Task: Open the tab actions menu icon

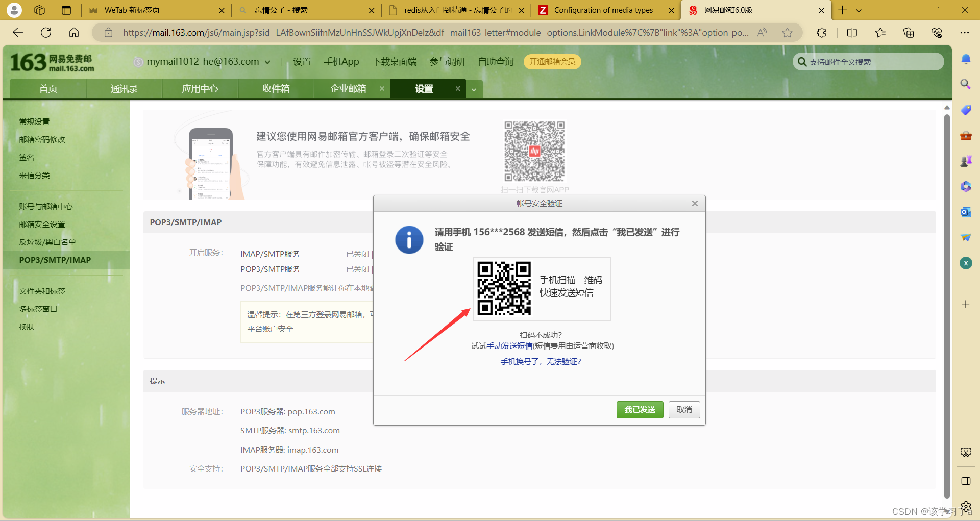Action: click(x=66, y=10)
